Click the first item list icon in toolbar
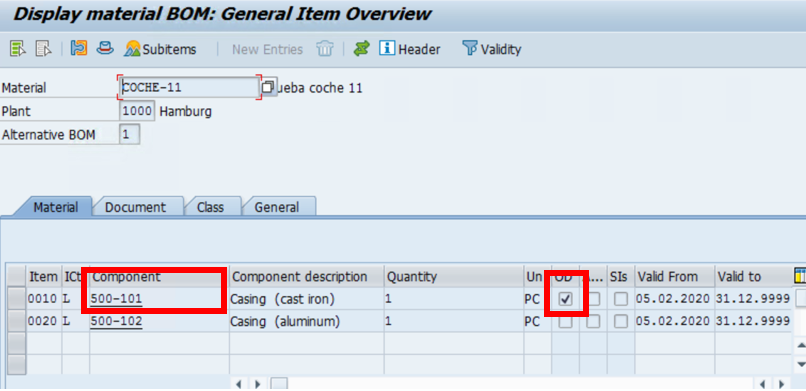The width and height of the screenshot is (806, 391). [x=17, y=49]
